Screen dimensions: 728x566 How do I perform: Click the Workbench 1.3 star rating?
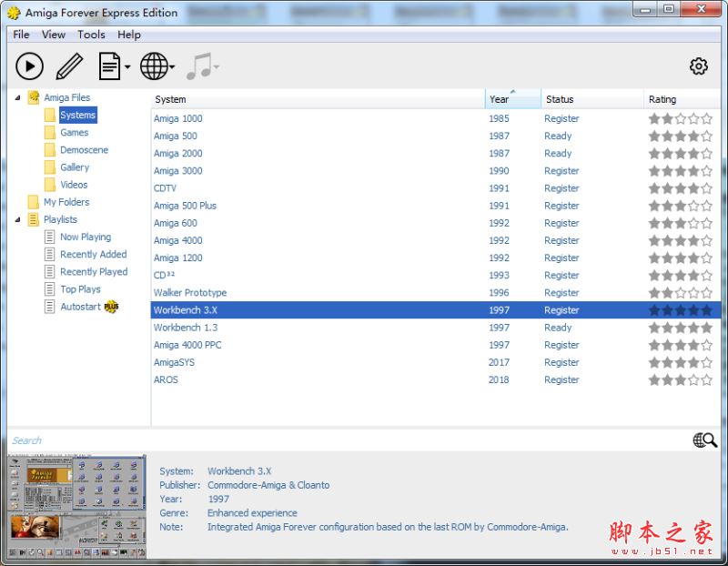coord(680,328)
